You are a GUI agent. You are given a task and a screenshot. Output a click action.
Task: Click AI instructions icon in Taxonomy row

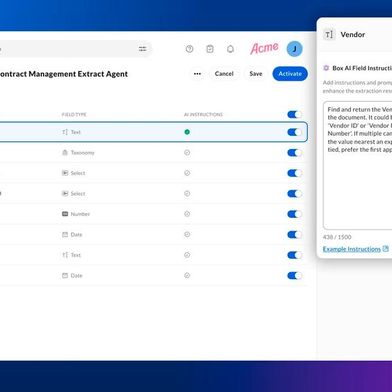point(187,153)
